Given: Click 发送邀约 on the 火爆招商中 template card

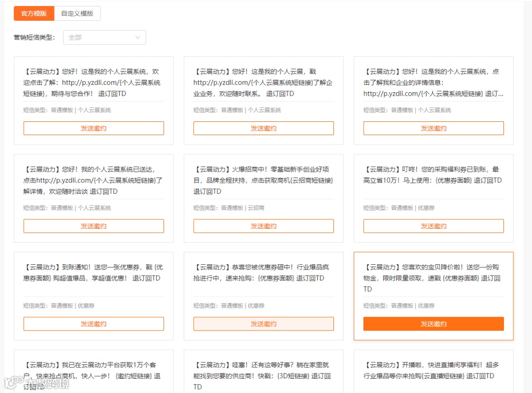Looking at the screenshot, I should (264, 226).
